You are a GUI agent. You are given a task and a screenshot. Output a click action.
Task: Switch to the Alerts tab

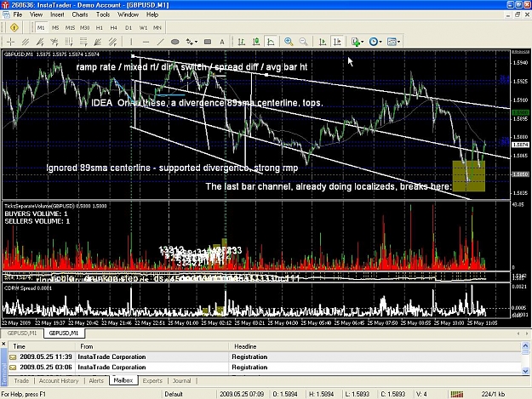[x=96, y=380]
